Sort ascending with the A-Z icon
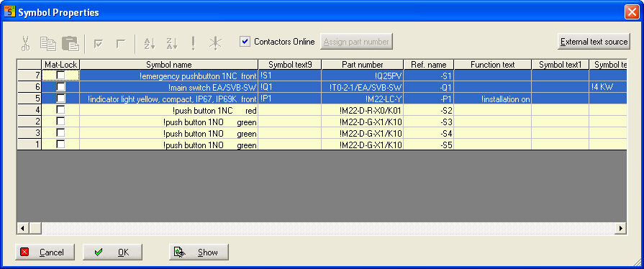This screenshot has height=269, width=644. click(x=149, y=44)
